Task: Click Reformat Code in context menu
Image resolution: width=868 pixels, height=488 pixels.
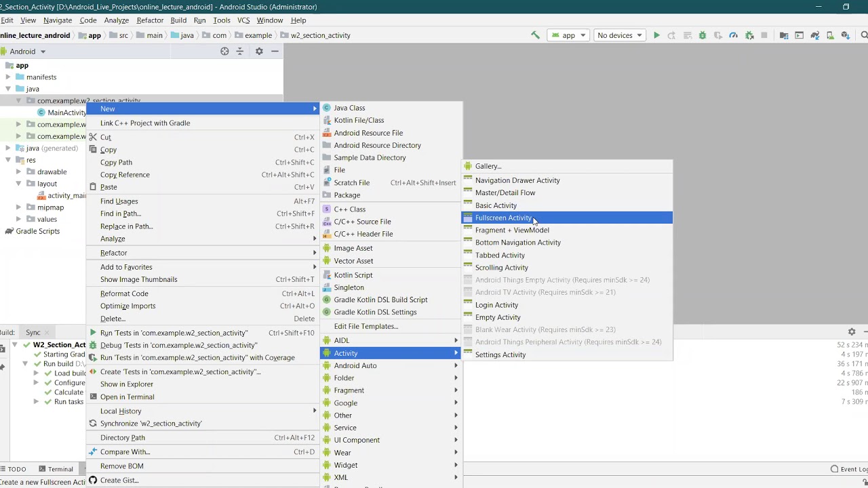Action: (203, 293)
